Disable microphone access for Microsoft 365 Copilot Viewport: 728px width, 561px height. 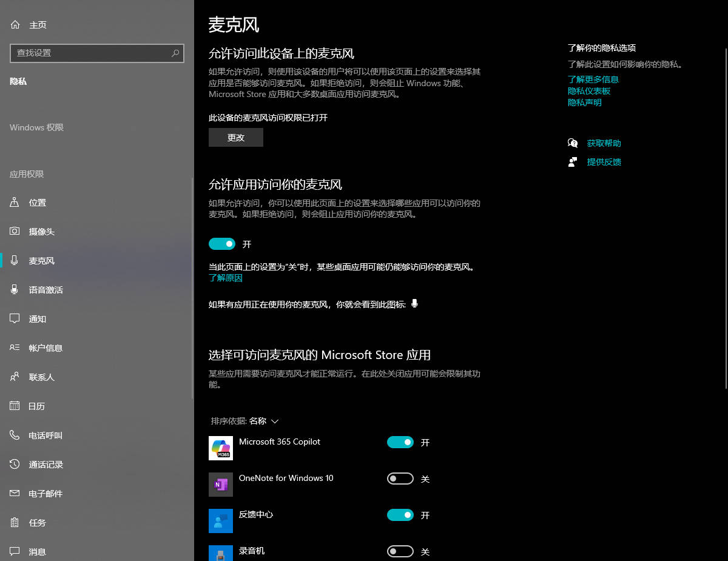pyautogui.click(x=400, y=442)
